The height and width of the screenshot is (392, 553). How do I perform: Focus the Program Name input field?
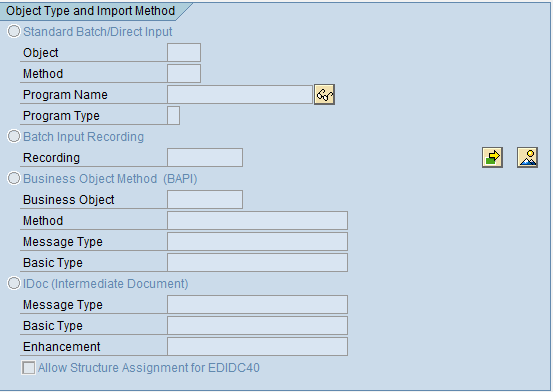(240, 95)
